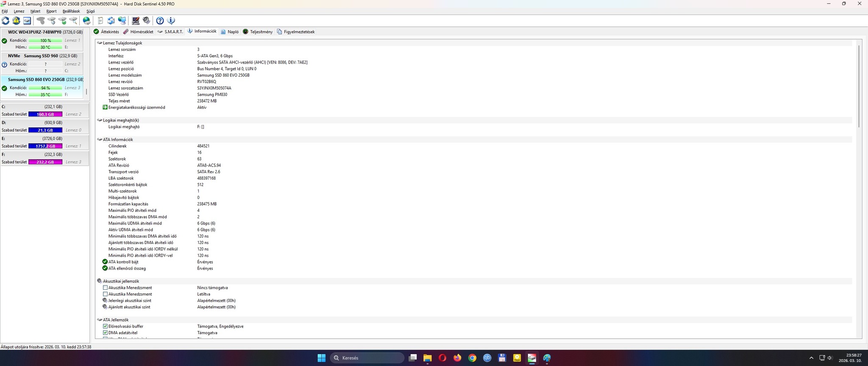868x366 pixels.
Task: Toggle Akusztika Menedzsment checkbox marked Letiltva
Action: pos(105,294)
